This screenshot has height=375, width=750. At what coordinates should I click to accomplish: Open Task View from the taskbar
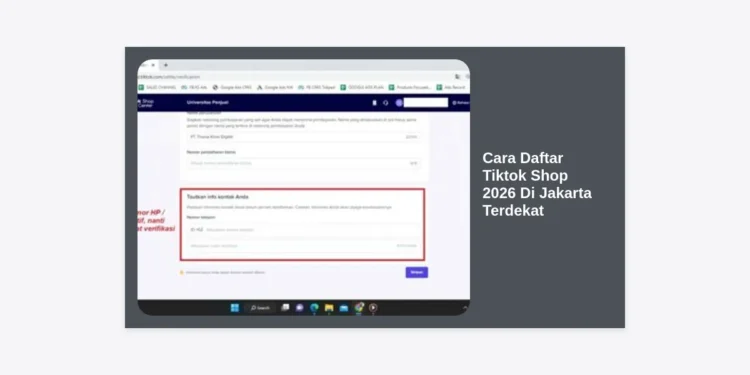click(x=285, y=308)
